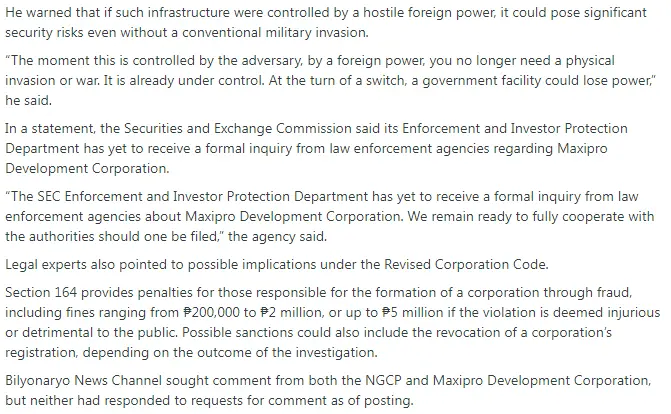Click the sentence "Legal experts also pointed"

[276, 264]
